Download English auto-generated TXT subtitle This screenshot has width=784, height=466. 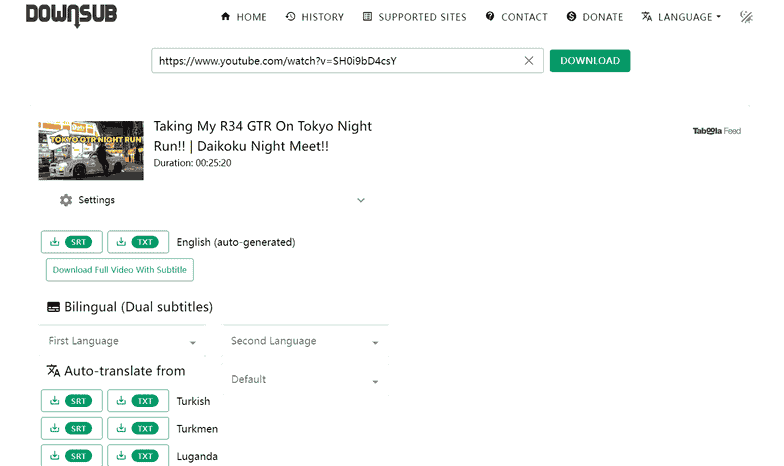click(x=138, y=242)
